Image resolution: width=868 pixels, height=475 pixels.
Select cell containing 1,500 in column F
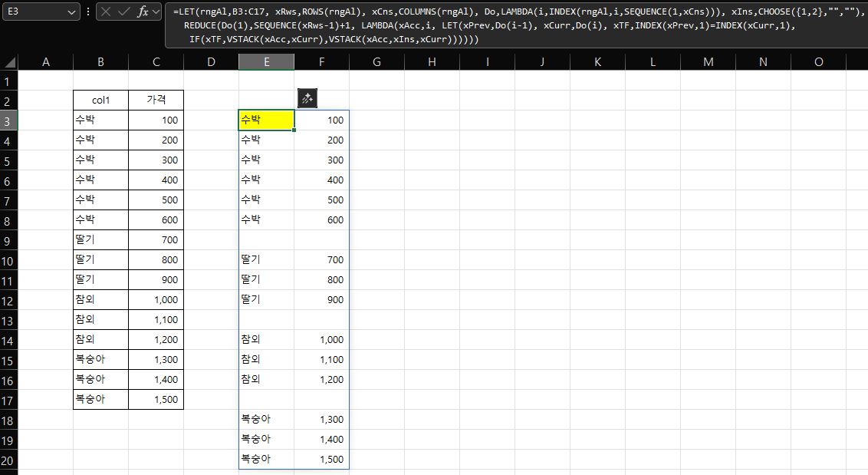[321, 460]
